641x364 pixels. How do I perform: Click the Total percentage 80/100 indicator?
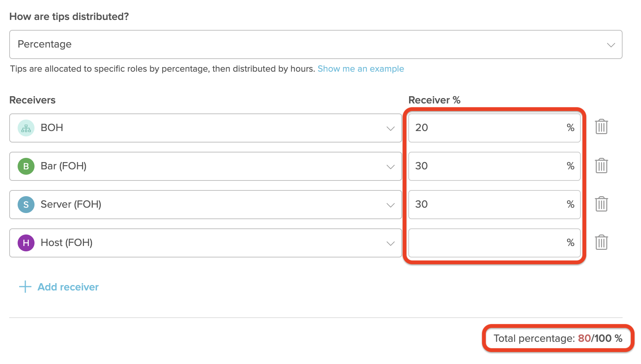click(x=557, y=338)
